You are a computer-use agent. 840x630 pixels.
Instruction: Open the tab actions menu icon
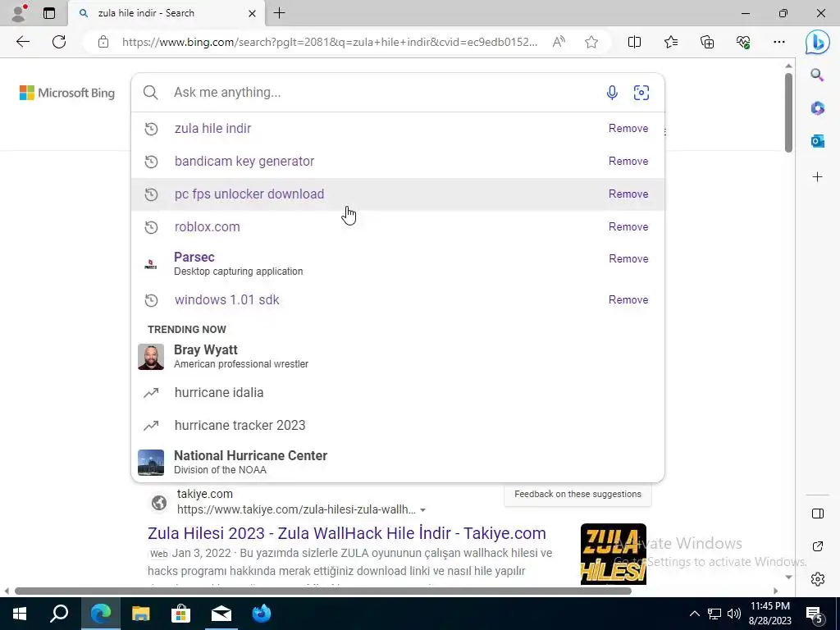click(x=49, y=13)
